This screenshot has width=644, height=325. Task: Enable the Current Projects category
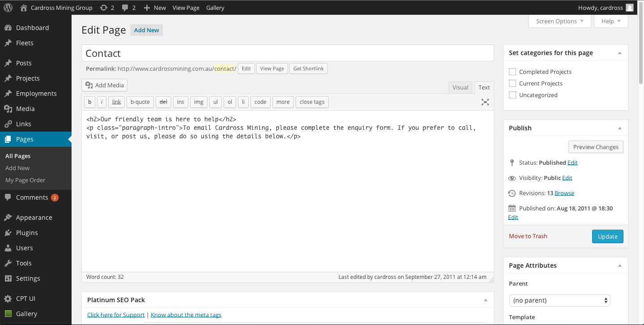512,83
